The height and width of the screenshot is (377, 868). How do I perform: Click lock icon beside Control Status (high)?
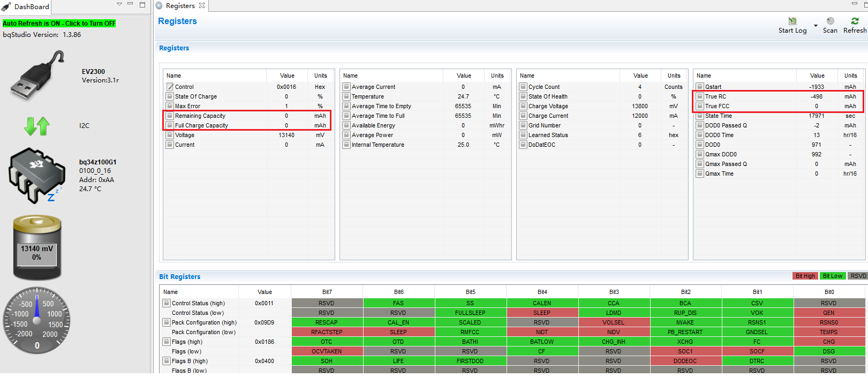(167, 303)
